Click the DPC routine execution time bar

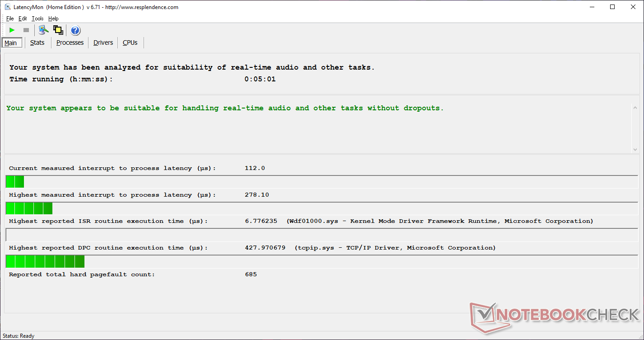(45, 261)
